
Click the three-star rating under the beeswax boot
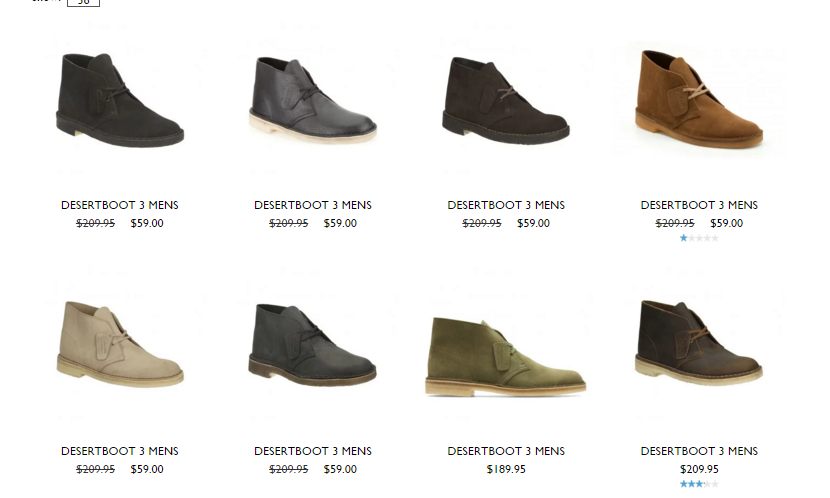point(699,484)
